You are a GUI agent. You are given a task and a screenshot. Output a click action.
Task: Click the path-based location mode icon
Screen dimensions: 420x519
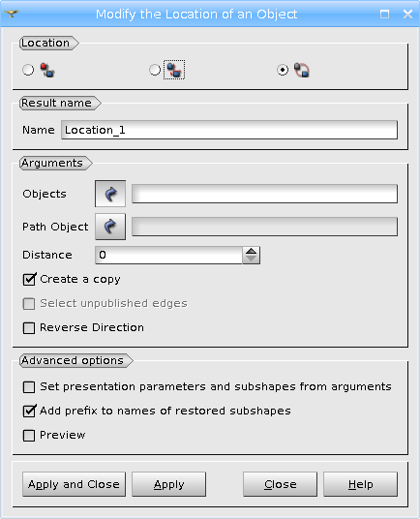pyautogui.click(x=302, y=70)
